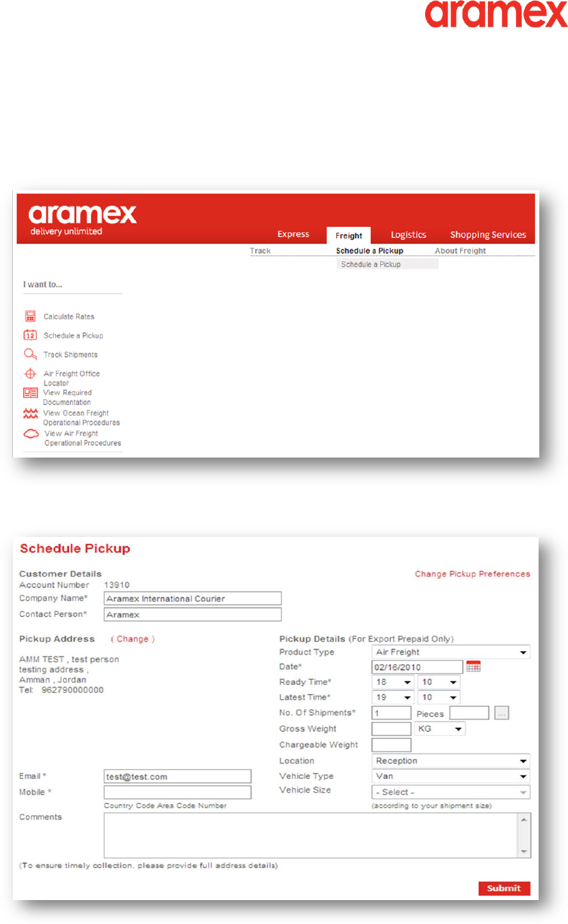Click the Tel: 962790000000 text

[62, 690]
